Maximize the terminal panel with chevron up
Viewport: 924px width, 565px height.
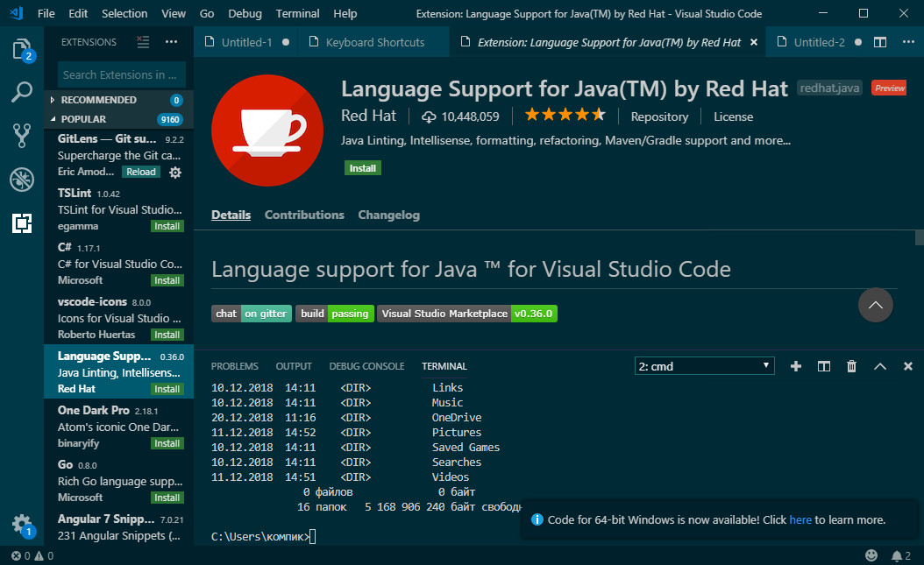[880, 366]
